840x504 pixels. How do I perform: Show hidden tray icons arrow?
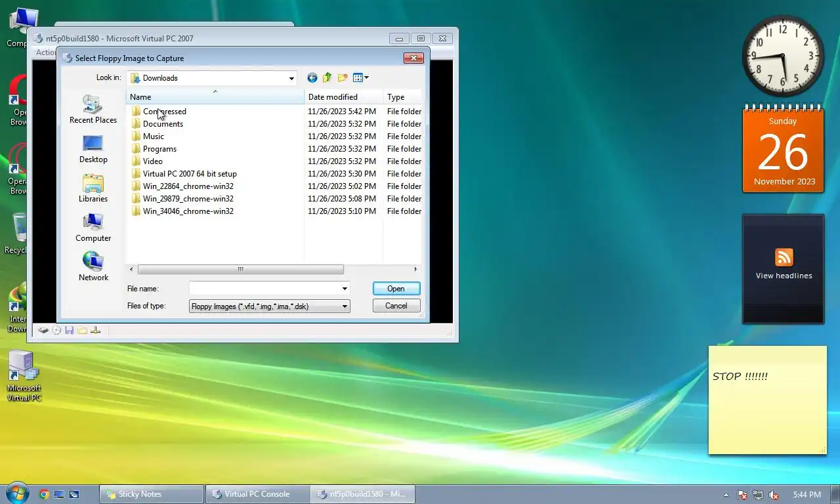(x=726, y=495)
